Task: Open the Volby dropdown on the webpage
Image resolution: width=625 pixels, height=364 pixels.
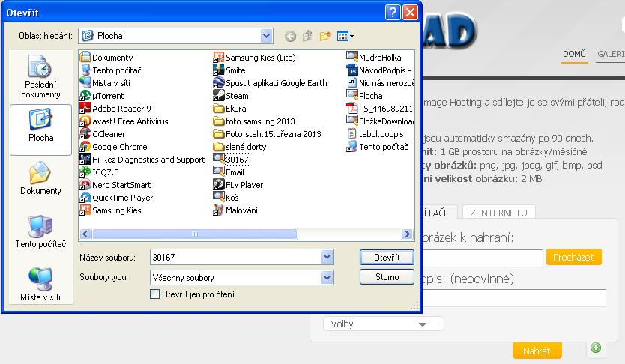Action: (383, 324)
